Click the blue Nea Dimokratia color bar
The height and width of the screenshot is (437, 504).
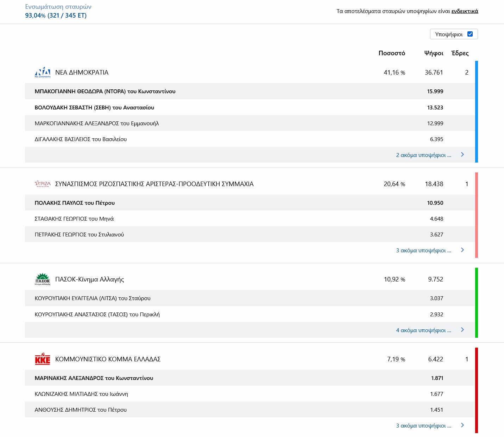click(477, 112)
